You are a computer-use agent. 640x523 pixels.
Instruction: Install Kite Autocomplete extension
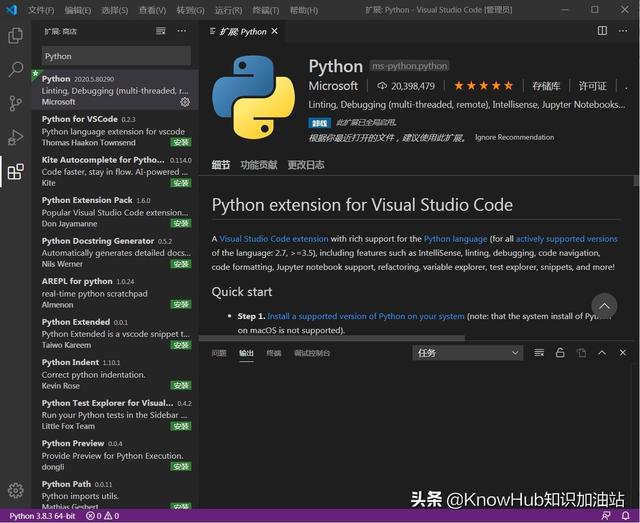tap(181, 183)
